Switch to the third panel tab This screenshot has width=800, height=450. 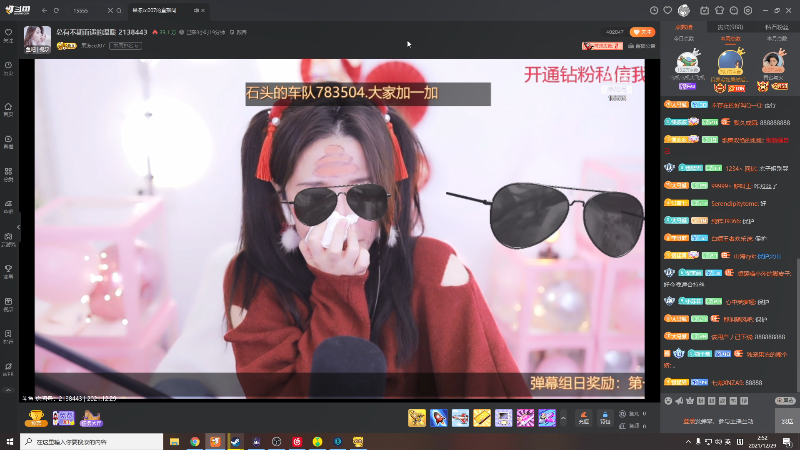coord(777,27)
